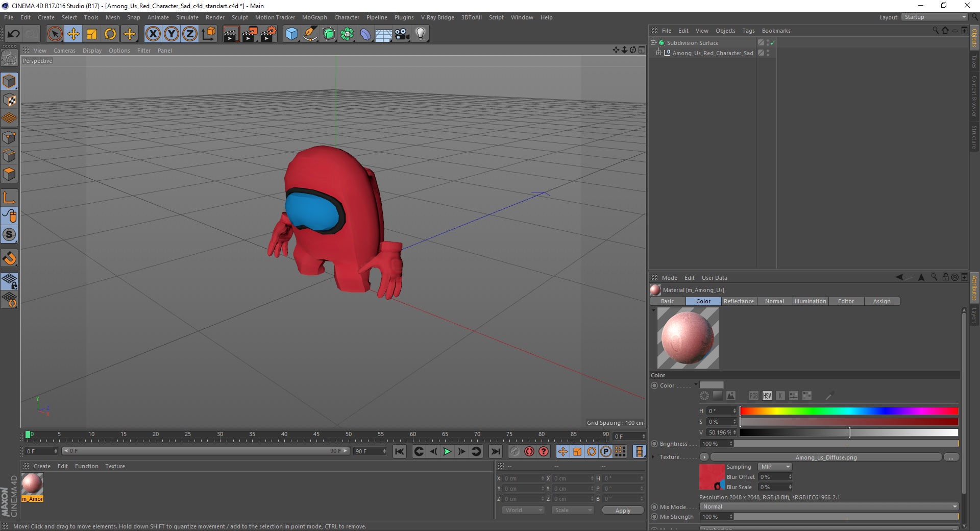Switch coordinate system icon
The height and width of the screenshot is (531, 980).
click(x=209, y=34)
